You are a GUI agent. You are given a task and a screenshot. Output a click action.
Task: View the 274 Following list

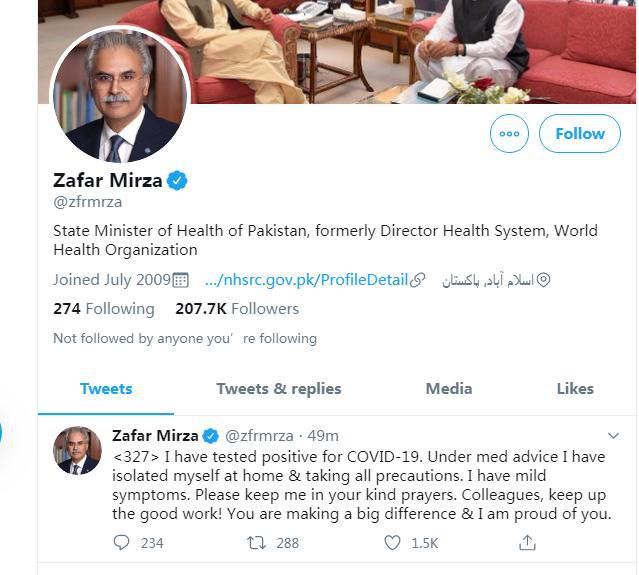104,309
